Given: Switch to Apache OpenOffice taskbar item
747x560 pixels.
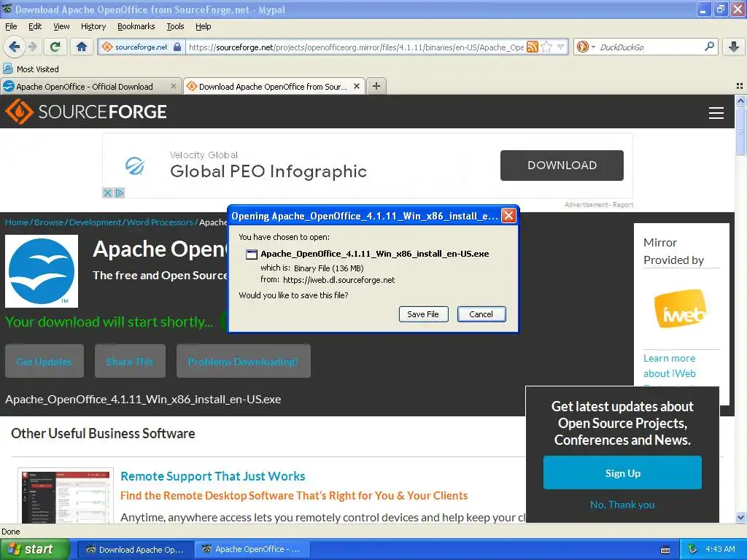Looking at the screenshot, I should click(x=252, y=550).
